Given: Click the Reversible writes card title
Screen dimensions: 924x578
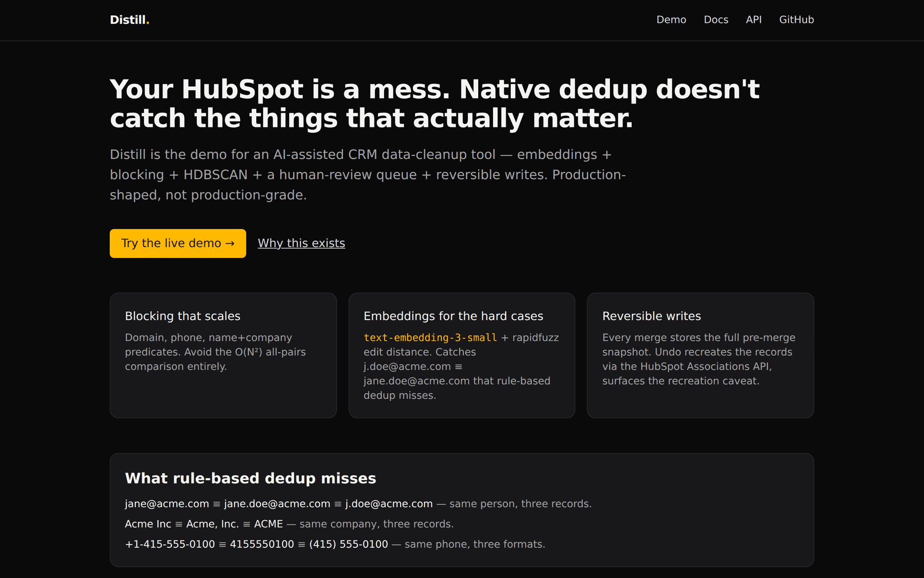Looking at the screenshot, I should click(x=651, y=316).
